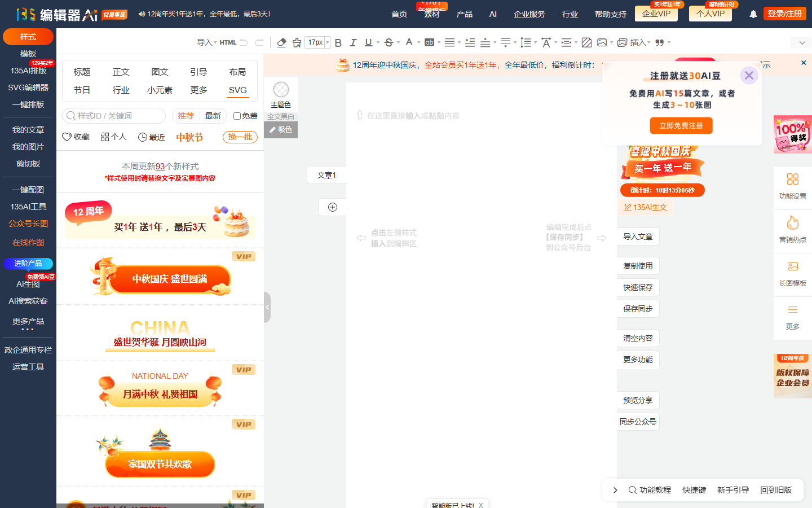This screenshot has width=812, height=508.
Task: Toggle bold formatting in the toolbar
Action: click(x=338, y=42)
